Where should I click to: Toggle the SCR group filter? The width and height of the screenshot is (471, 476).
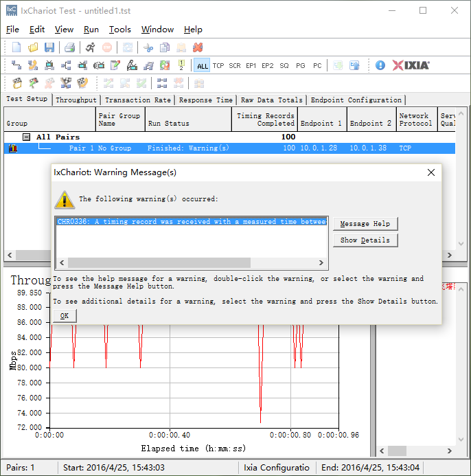pos(235,65)
